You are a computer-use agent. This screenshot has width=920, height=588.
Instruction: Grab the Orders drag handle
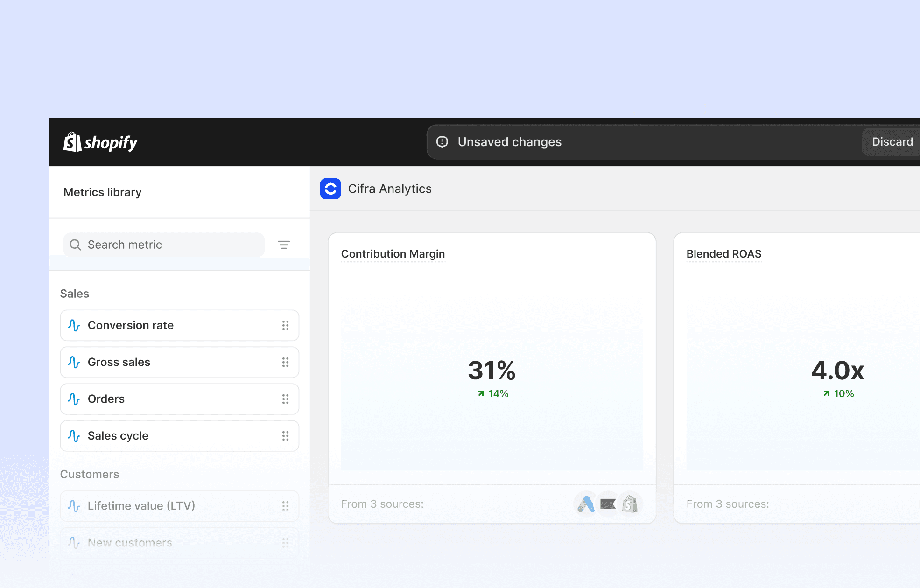(285, 399)
